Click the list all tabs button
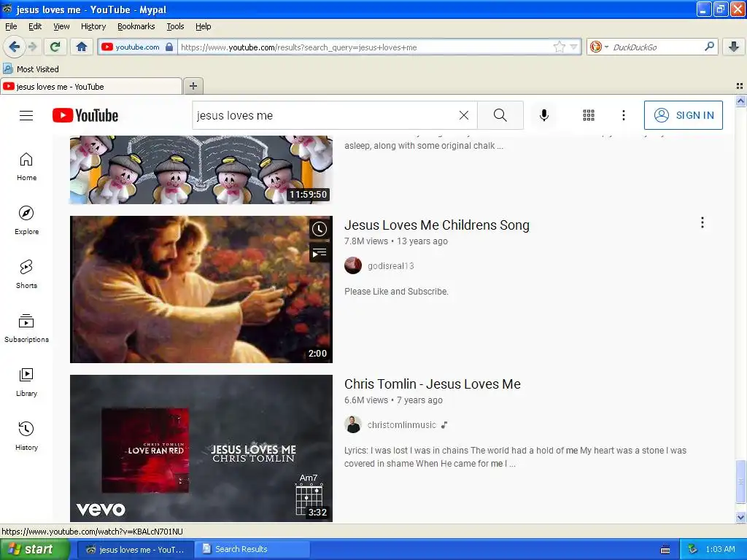 [x=740, y=86]
